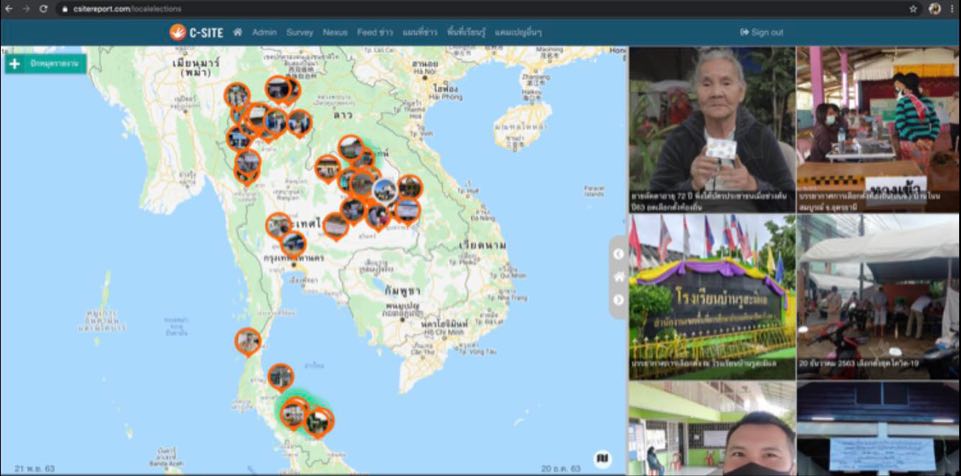Open the selfie of man in black mask
Screen dimensions: 961x476
tap(712, 428)
